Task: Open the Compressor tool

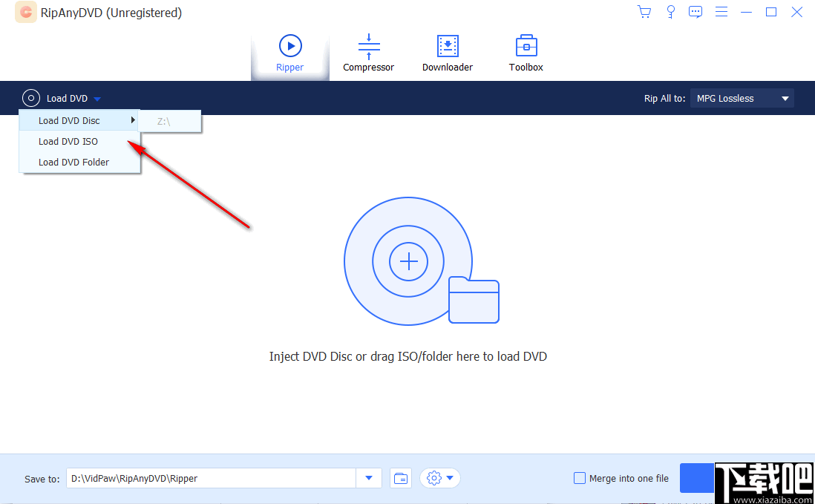Action: [x=368, y=52]
